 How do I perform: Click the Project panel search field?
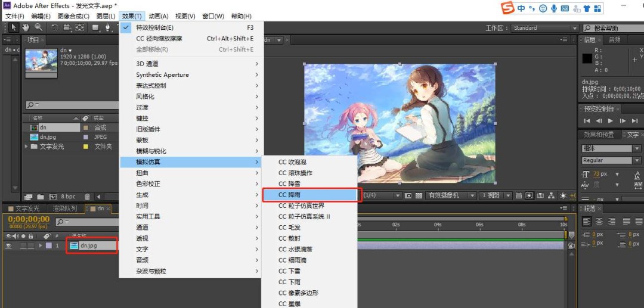pos(72,105)
